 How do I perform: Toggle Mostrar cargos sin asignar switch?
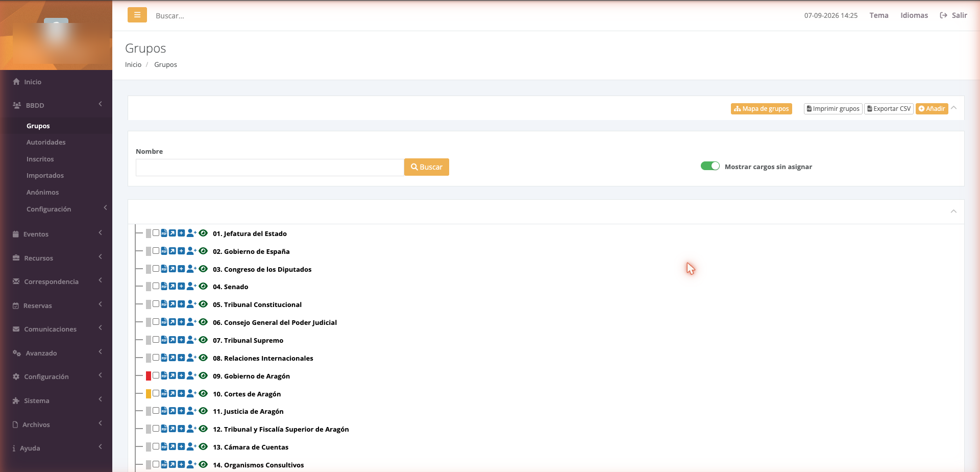point(710,166)
